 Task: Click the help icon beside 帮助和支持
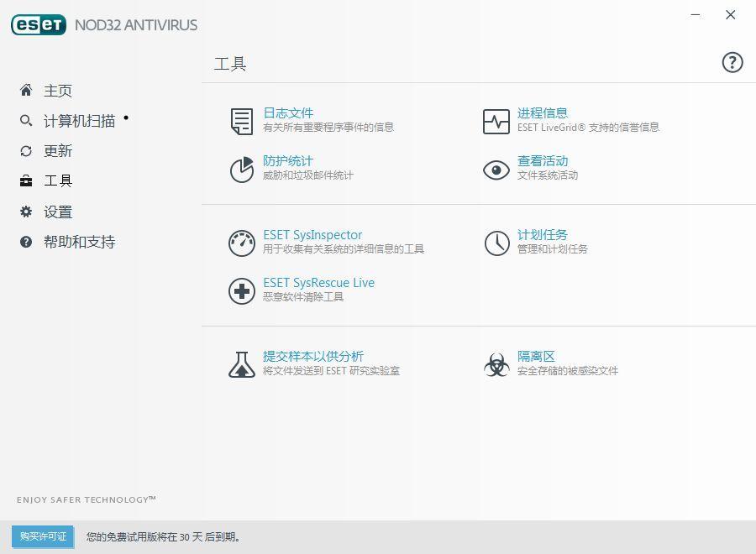pyautogui.click(x=26, y=242)
